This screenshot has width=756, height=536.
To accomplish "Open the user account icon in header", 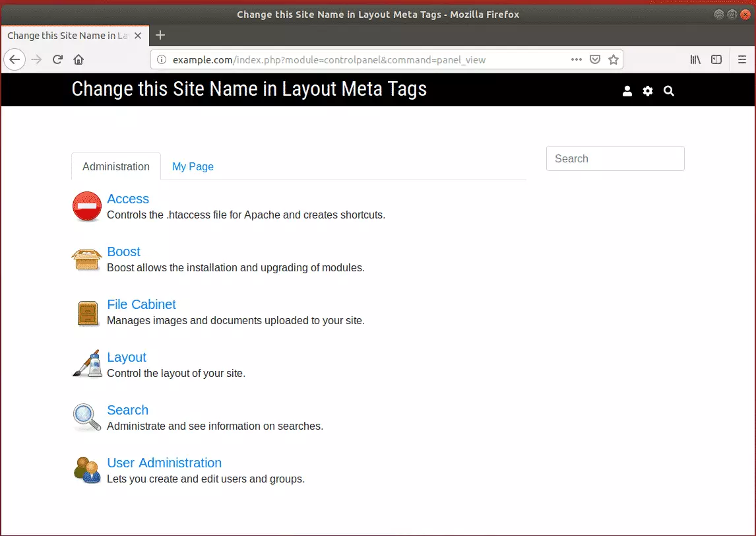I will [x=627, y=90].
